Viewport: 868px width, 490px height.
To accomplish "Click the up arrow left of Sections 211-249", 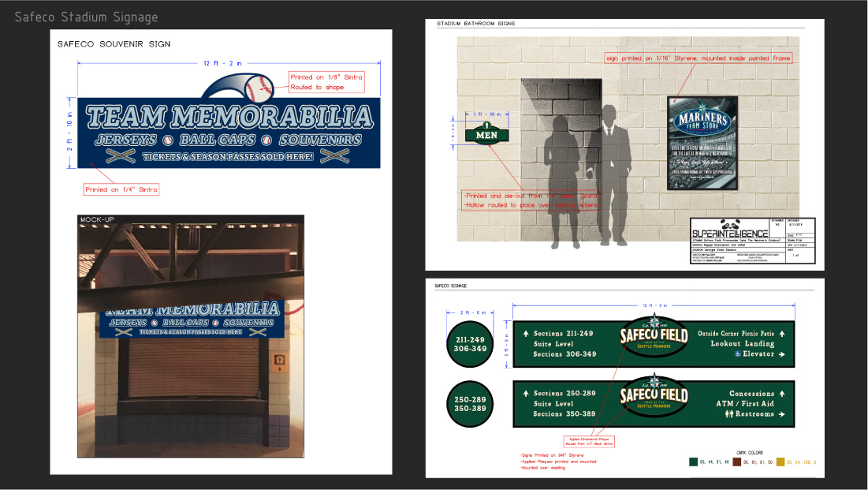I will click(525, 334).
